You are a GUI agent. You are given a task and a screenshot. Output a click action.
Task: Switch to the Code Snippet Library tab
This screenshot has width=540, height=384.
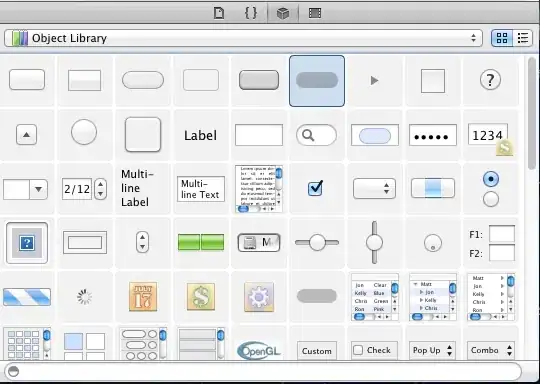tap(251, 13)
